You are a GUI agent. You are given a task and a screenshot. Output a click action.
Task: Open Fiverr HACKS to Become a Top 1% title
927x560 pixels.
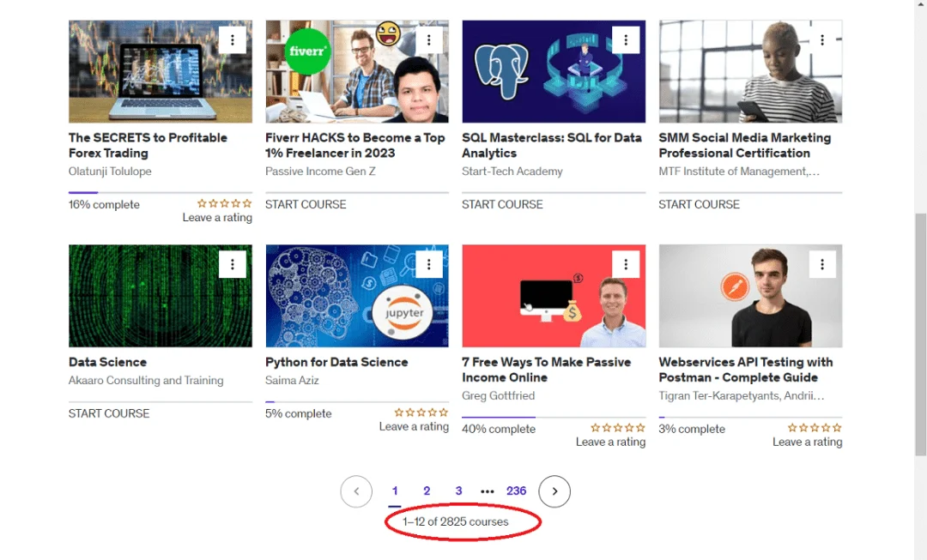point(354,145)
